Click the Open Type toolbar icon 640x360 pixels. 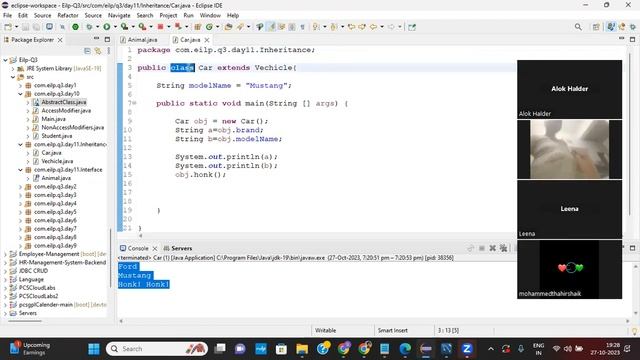[x=229, y=27]
